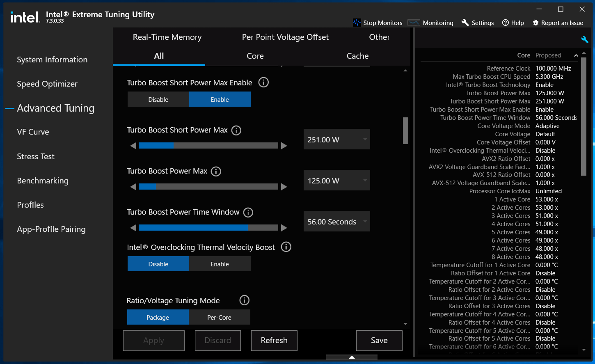The image size is (595, 364).
Task: Click the Refresh button
Action: [x=274, y=341]
